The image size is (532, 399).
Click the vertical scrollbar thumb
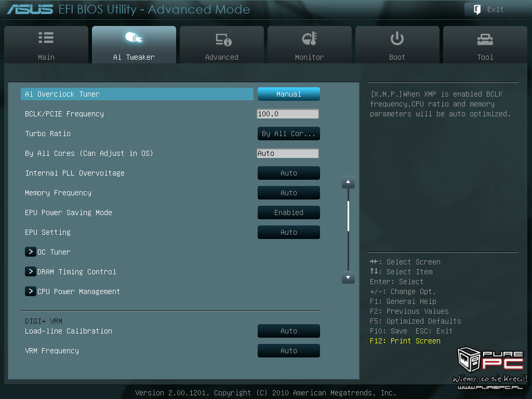point(348,216)
